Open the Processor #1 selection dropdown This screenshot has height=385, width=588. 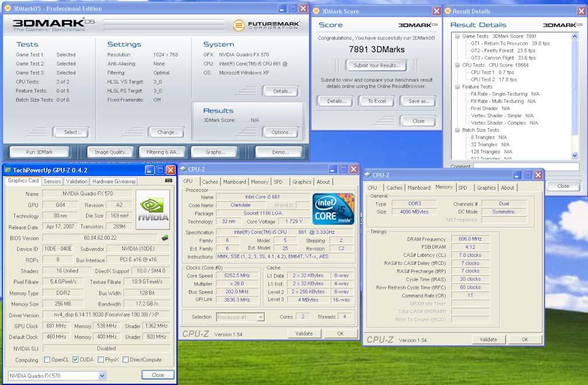261,317
